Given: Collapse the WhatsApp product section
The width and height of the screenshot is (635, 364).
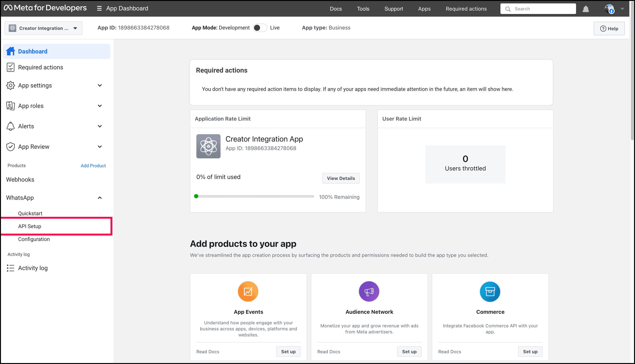Looking at the screenshot, I should [100, 198].
